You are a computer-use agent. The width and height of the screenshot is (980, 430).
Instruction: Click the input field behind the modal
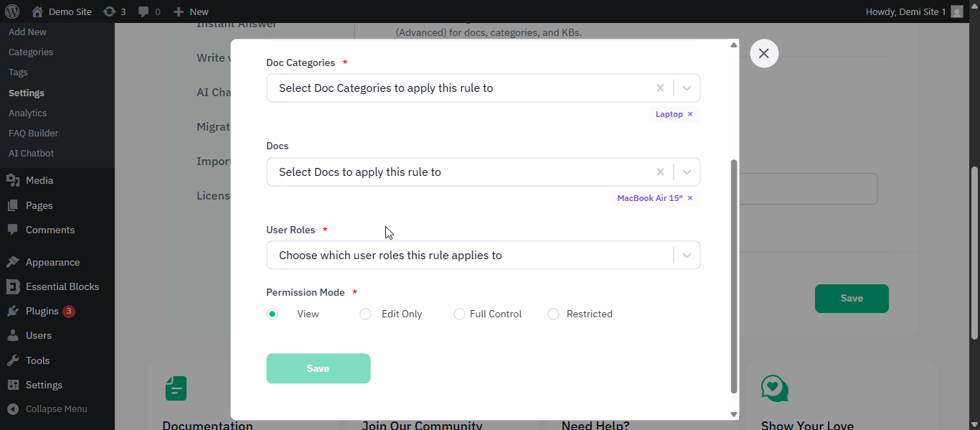click(x=808, y=189)
